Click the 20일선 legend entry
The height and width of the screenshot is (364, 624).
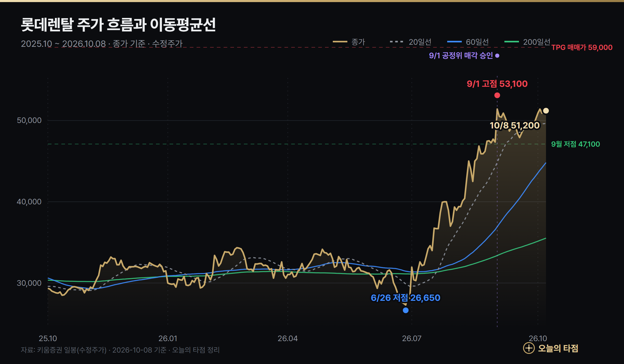[x=411, y=42]
